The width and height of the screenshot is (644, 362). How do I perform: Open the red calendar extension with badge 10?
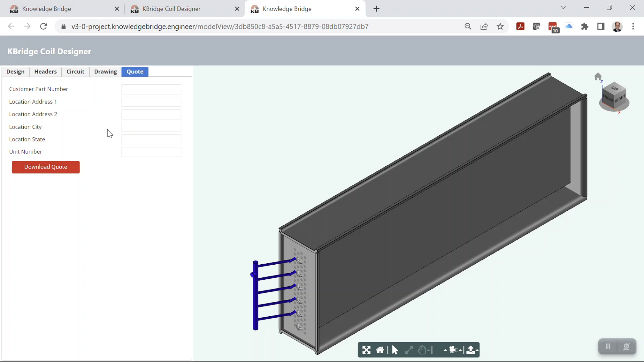click(x=553, y=27)
